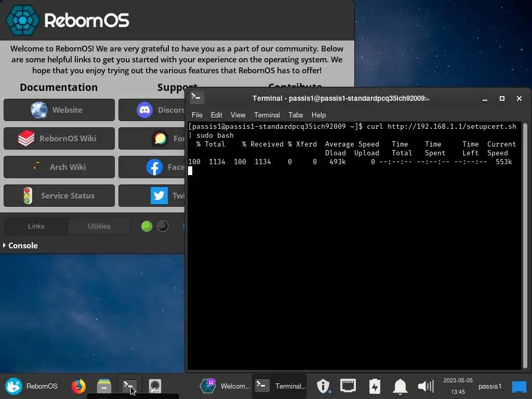Viewport: 532px width, 399px height.
Task: Click the blue show desktop icon
Action: tap(519, 387)
